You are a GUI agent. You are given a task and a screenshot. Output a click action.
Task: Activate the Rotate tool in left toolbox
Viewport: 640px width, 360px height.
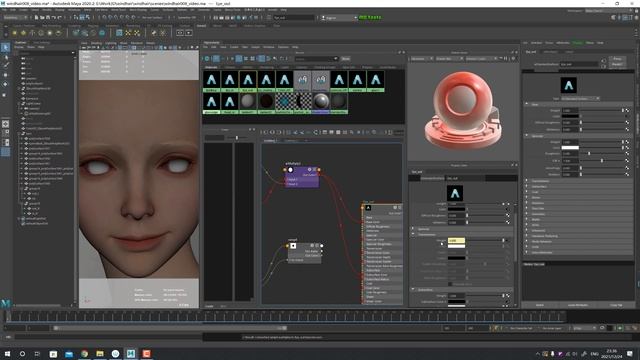pos(5,84)
